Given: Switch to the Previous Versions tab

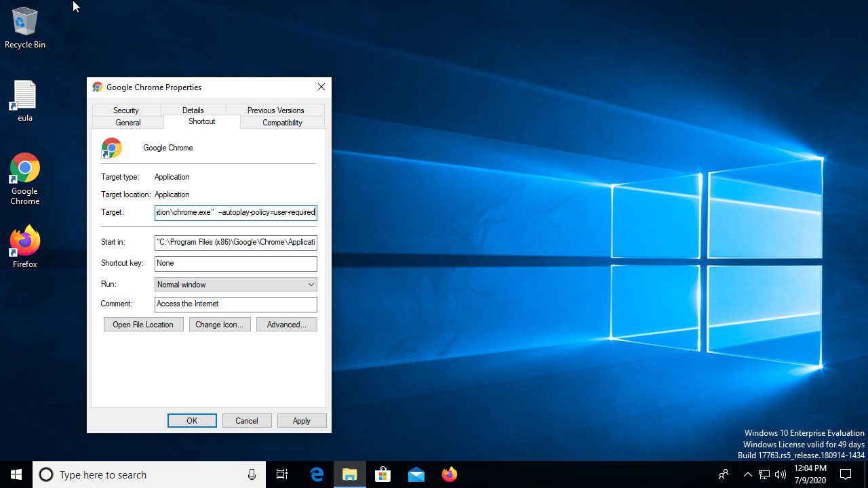Looking at the screenshot, I should [x=275, y=110].
